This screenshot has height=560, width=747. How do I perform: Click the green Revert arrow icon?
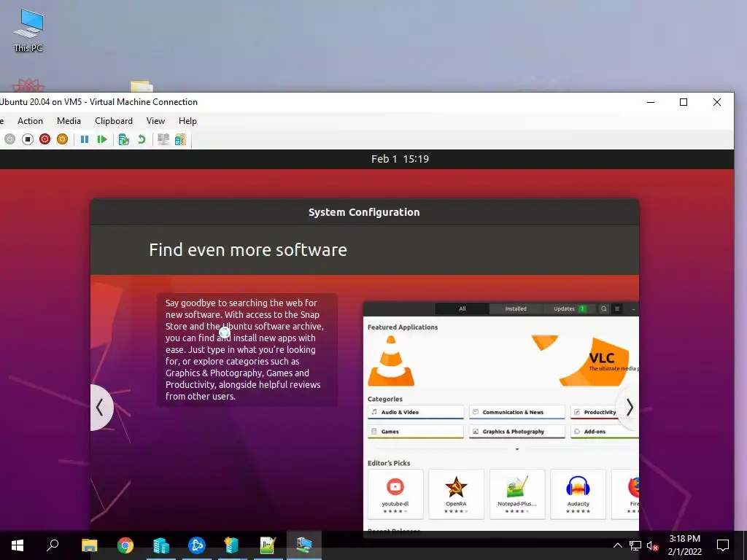click(x=141, y=139)
